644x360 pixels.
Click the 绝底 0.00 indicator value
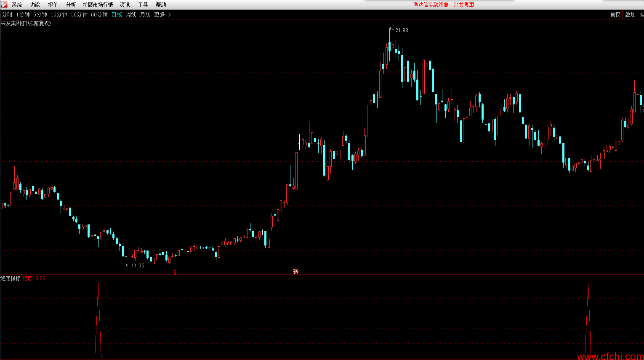pyautogui.click(x=34, y=278)
